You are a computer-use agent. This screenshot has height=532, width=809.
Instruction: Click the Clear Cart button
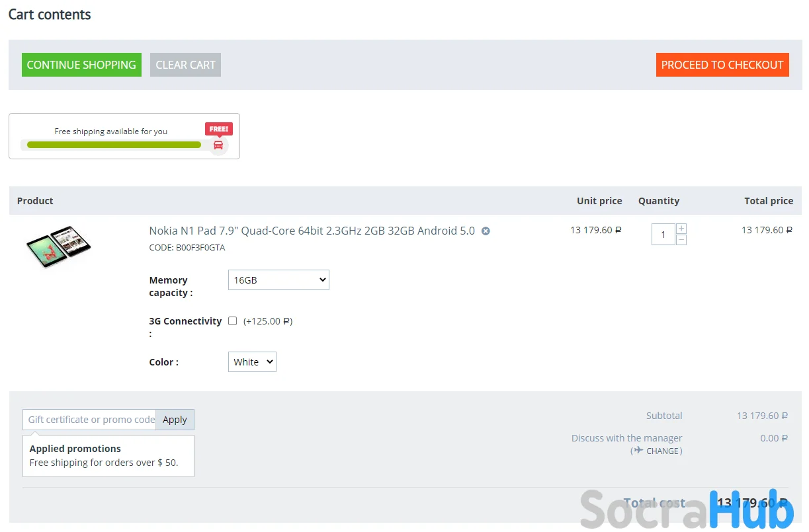(x=185, y=65)
